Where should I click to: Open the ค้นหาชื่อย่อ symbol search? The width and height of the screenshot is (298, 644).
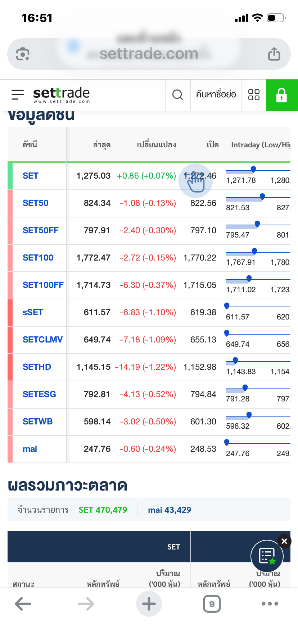tap(216, 95)
